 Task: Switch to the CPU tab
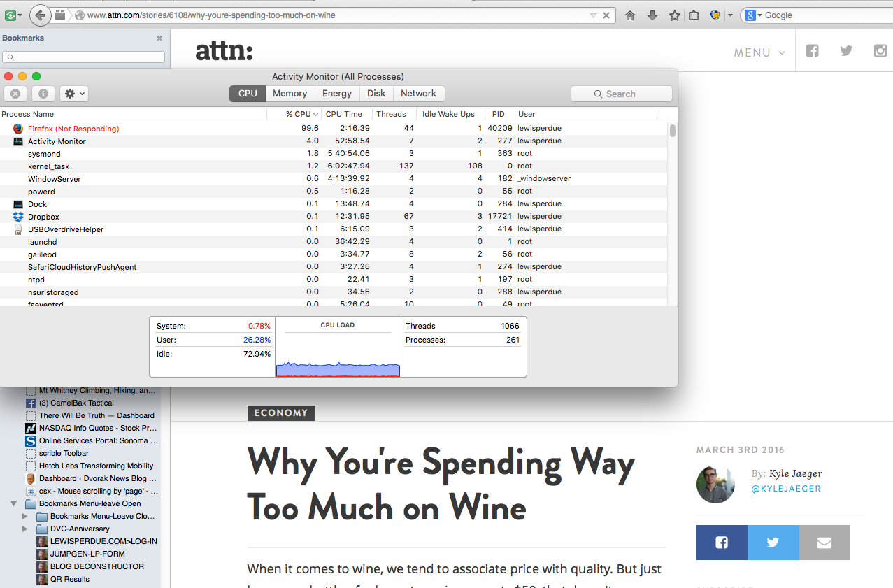pyautogui.click(x=248, y=94)
